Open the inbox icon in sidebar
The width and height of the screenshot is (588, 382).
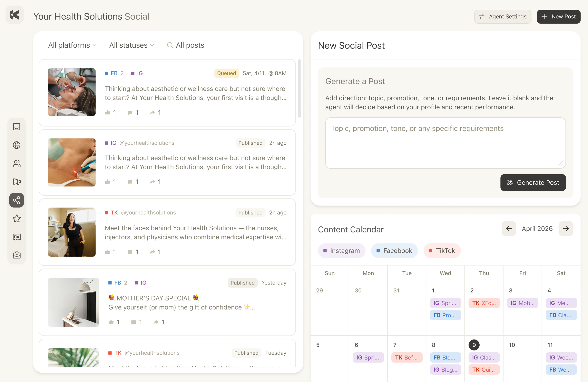tap(16, 127)
